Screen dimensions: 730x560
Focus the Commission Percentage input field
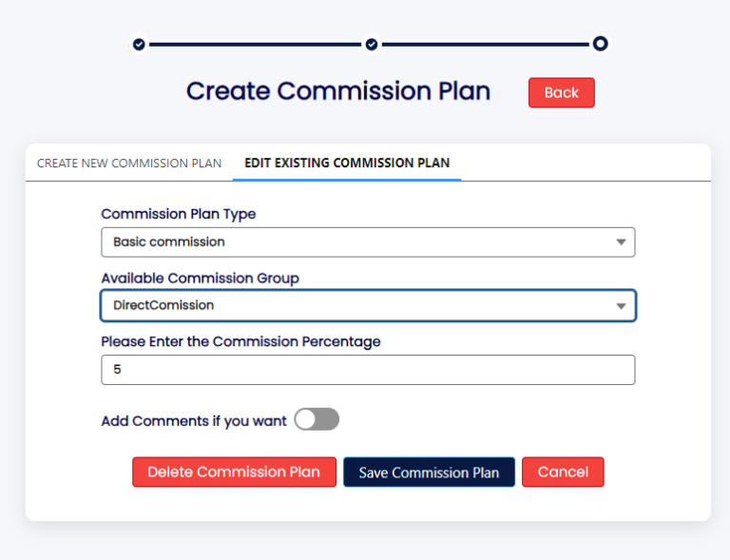(367, 370)
